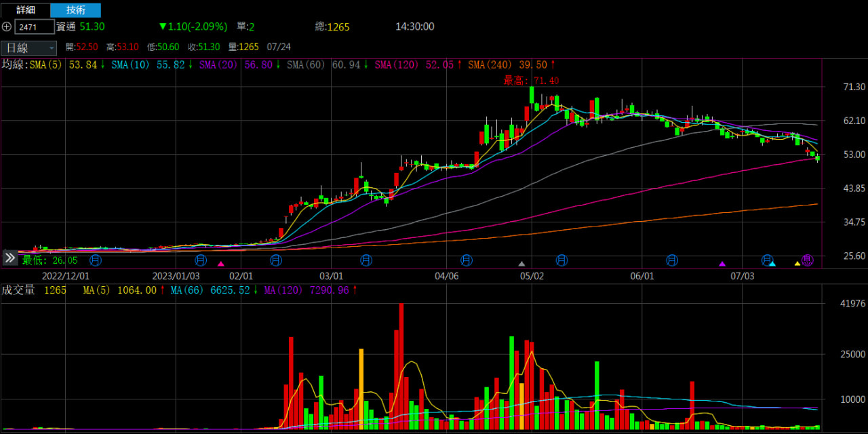Viewport: 868px width, 434px height.
Task: Open the 月 marker after 05/02
Action: click(x=561, y=260)
